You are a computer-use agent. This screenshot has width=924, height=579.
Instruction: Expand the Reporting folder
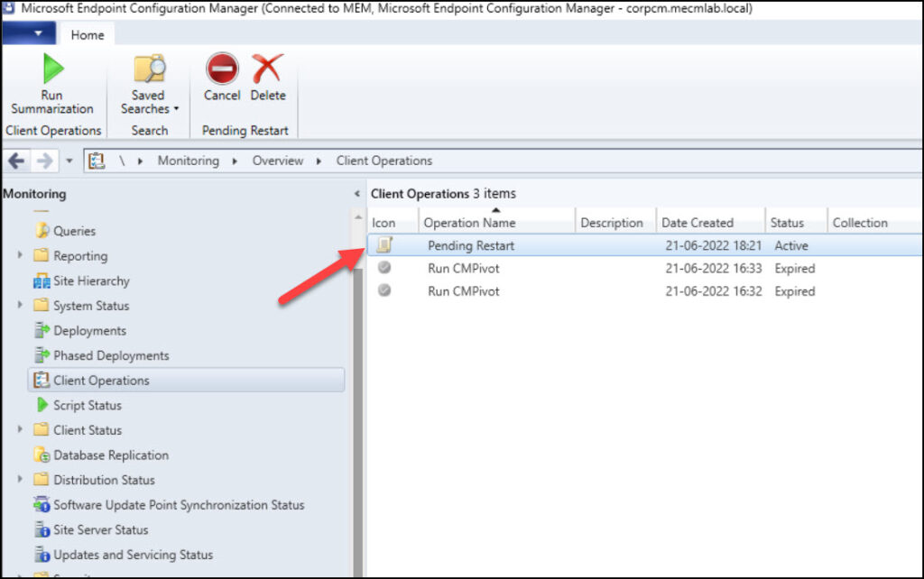click(x=20, y=255)
